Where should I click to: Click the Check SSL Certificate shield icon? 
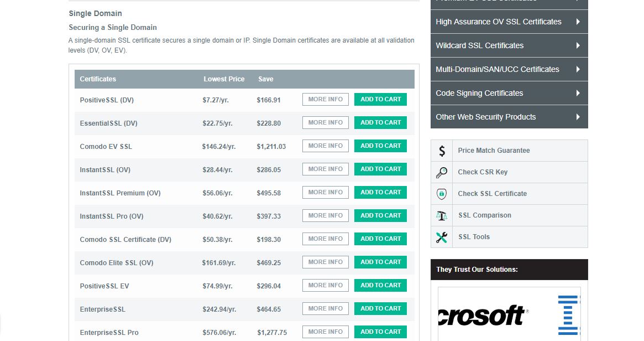442,194
